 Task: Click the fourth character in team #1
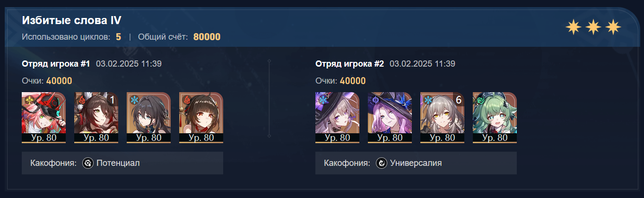201,117
